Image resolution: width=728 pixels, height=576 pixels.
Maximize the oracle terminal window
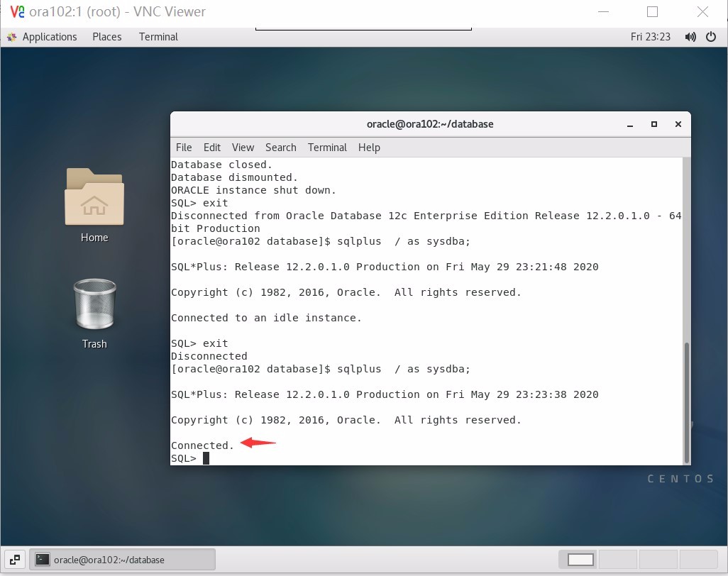[x=654, y=124]
